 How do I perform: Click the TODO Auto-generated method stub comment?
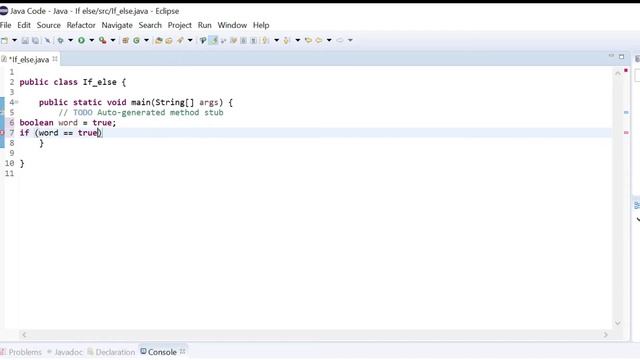(141, 113)
